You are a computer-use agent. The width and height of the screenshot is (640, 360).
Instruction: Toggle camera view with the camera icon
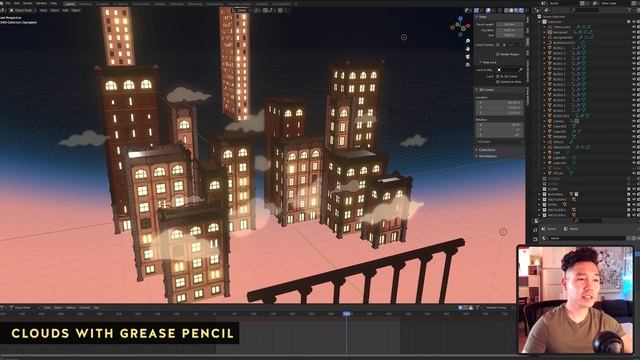click(468, 57)
